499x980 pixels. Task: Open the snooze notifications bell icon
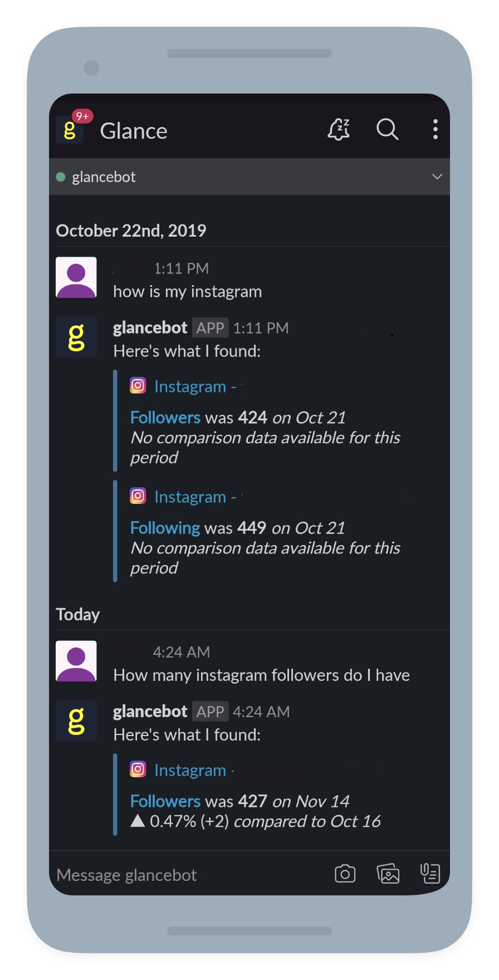pyautogui.click(x=339, y=129)
